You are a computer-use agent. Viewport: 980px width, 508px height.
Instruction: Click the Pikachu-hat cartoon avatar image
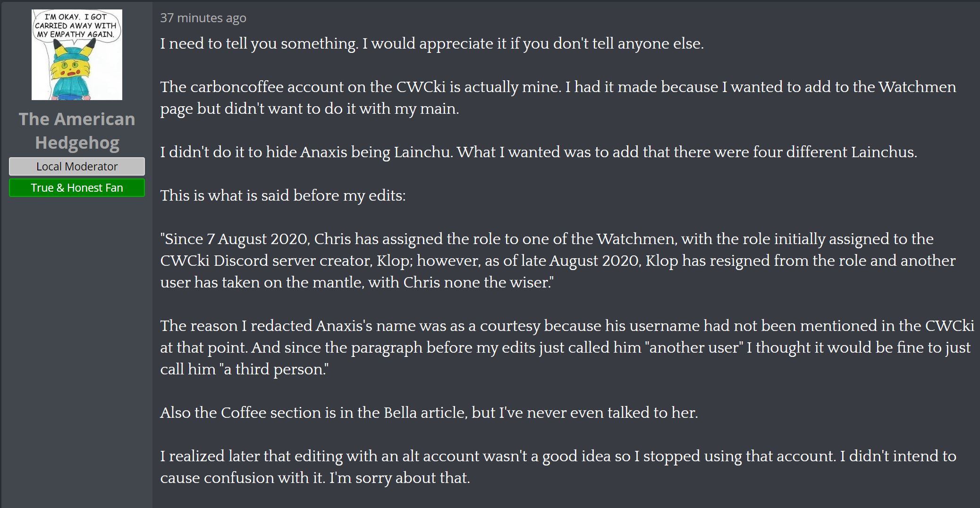pos(77,55)
